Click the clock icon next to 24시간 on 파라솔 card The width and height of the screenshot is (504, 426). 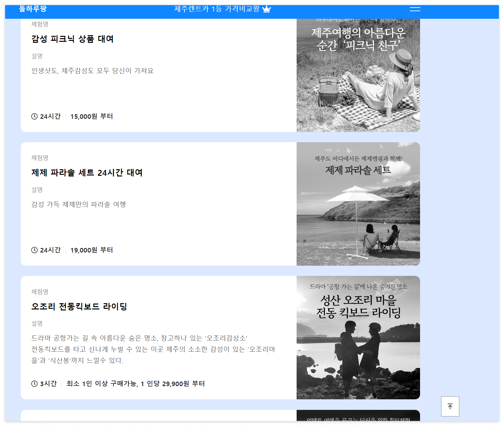(x=34, y=250)
